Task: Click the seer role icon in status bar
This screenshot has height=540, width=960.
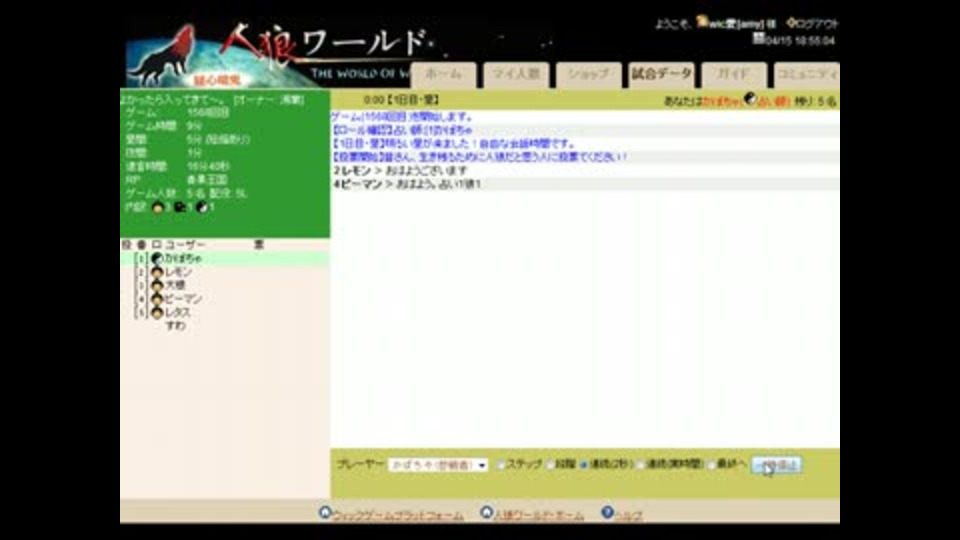Action: 750,99
